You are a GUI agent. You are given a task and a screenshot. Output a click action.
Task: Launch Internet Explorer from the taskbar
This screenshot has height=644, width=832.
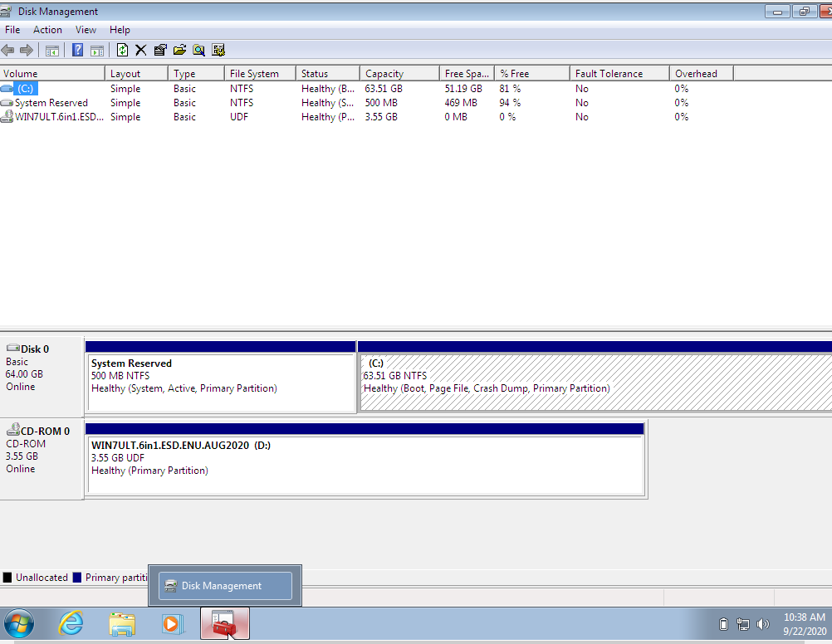71,623
